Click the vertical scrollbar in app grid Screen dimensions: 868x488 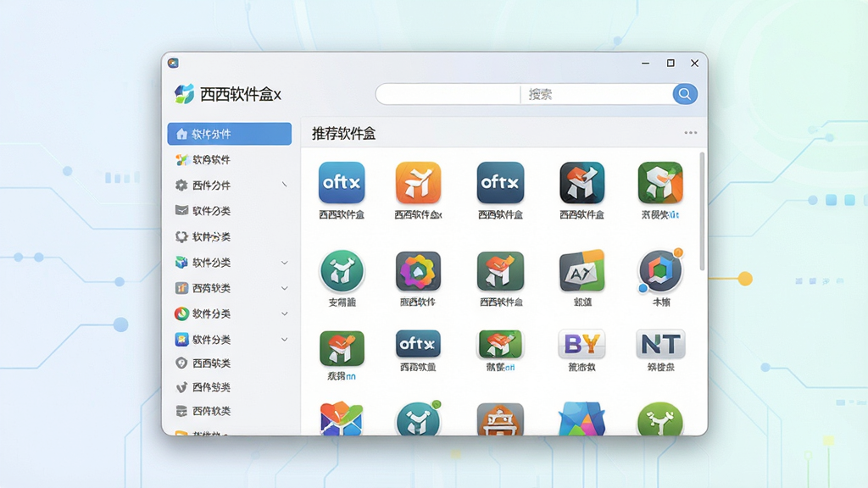pyautogui.click(x=702, y=211)
